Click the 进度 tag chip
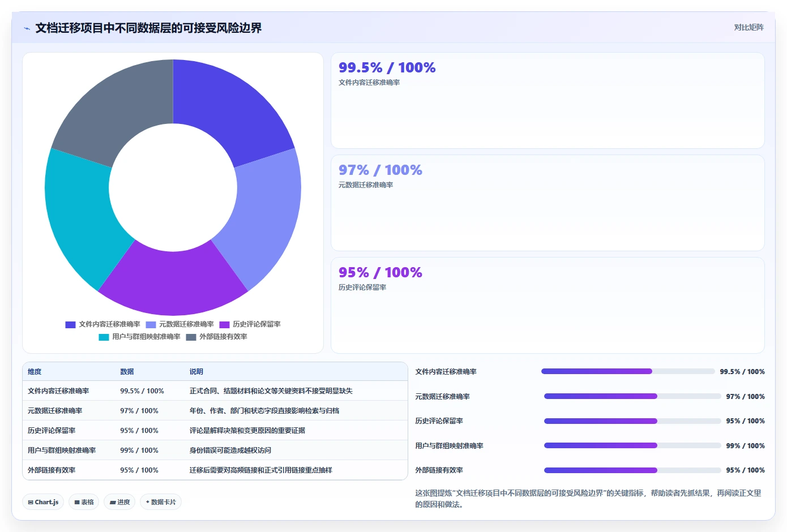The width and height of the screenshot is (787, 532). 119,502
